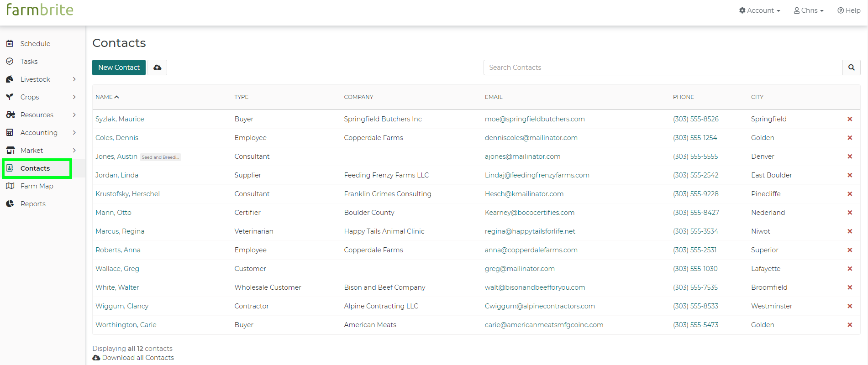This screenshot has width=868, height=365.
Task: Open Roberts, Anna contact record
Action: coord(118,250)
